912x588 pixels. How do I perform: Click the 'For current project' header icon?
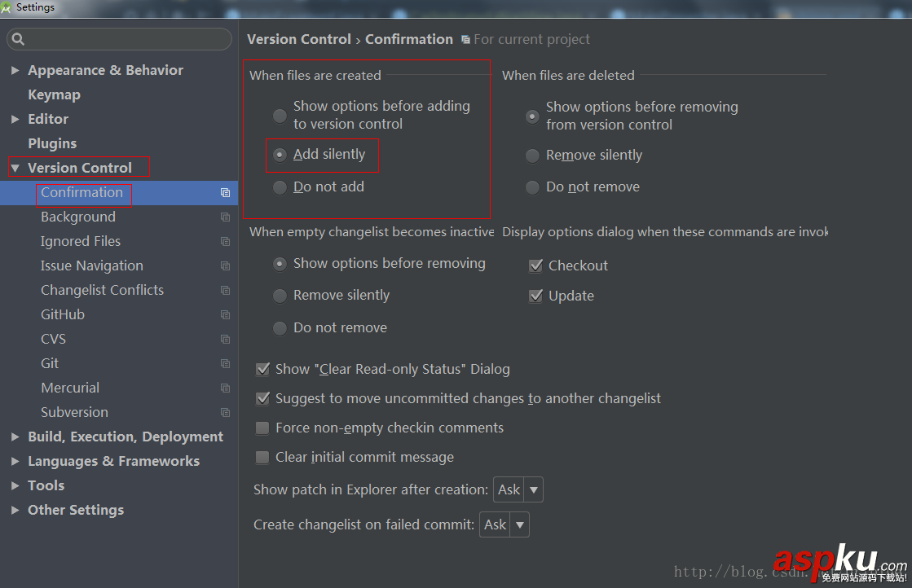465,38
